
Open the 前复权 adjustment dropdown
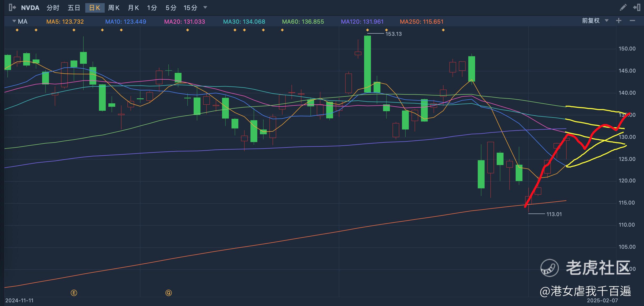coord(595,21)
